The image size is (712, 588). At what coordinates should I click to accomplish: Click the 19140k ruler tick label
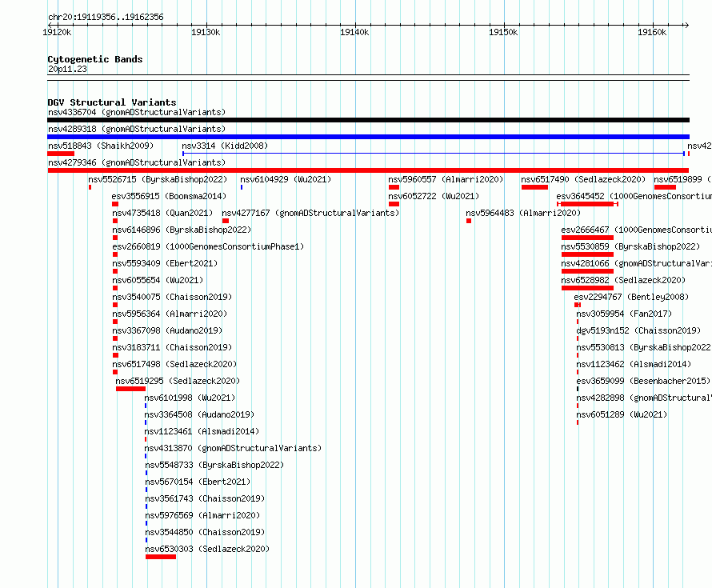354,32
